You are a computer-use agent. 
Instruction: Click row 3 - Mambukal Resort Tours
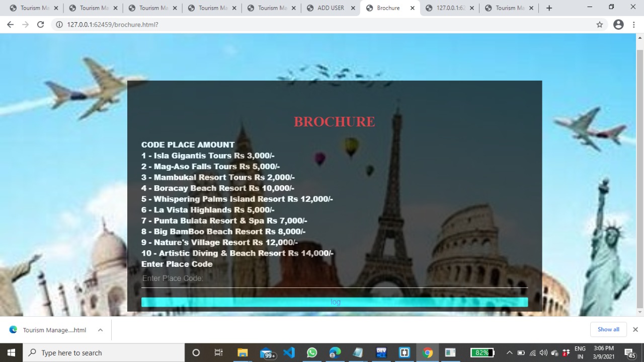click(218, 177)
